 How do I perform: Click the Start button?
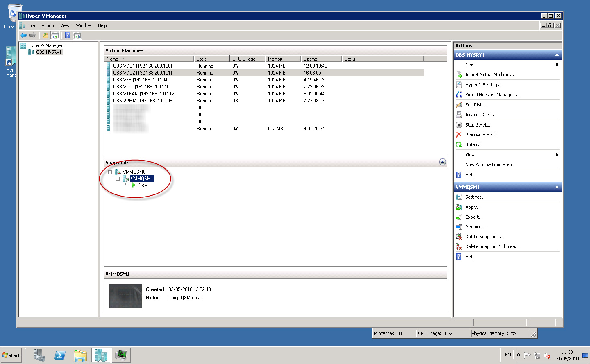pyautogui.click(x=11, y=355)
